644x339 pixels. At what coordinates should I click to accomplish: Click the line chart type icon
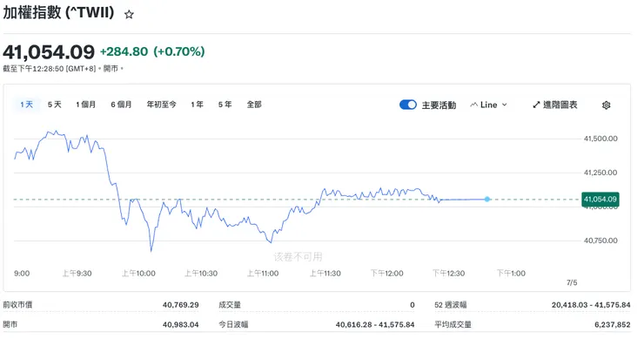click(473, 105)
